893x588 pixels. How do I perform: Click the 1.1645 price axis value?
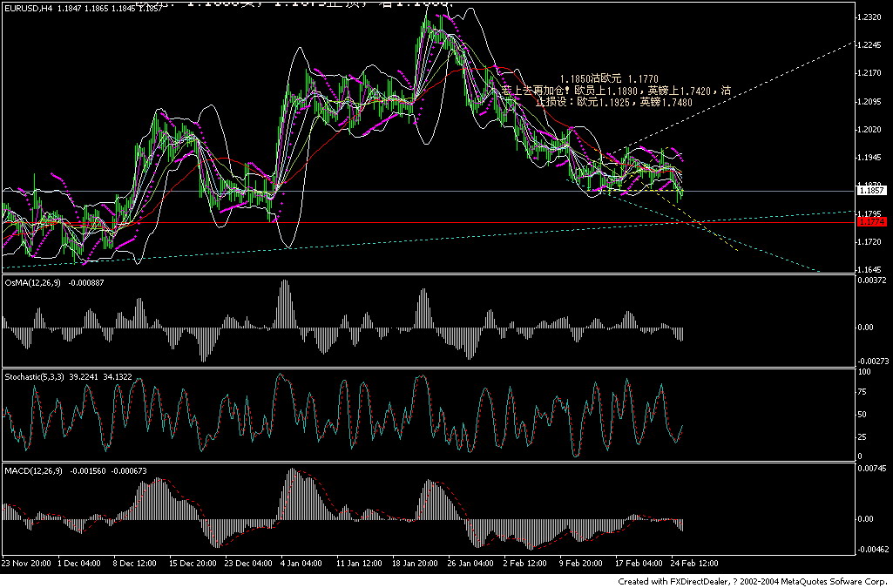tap(871, 269)
